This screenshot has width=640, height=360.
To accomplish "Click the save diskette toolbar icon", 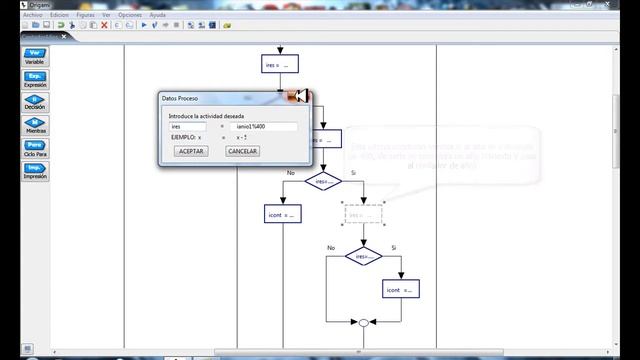I will 47,25.
